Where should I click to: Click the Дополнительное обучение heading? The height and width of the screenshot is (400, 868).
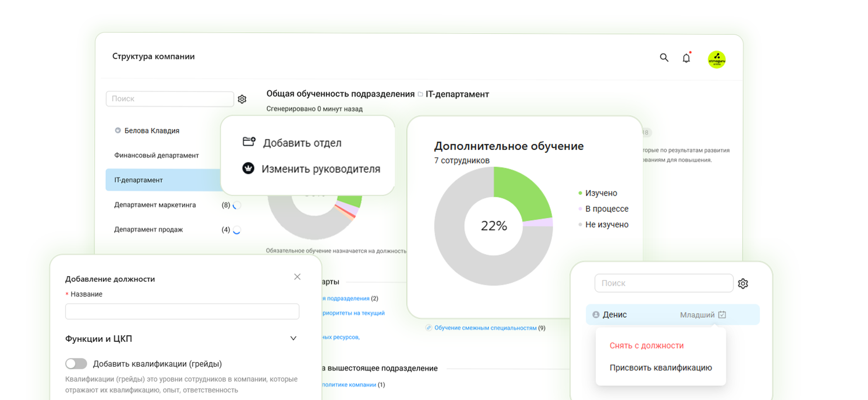point(509,146)
